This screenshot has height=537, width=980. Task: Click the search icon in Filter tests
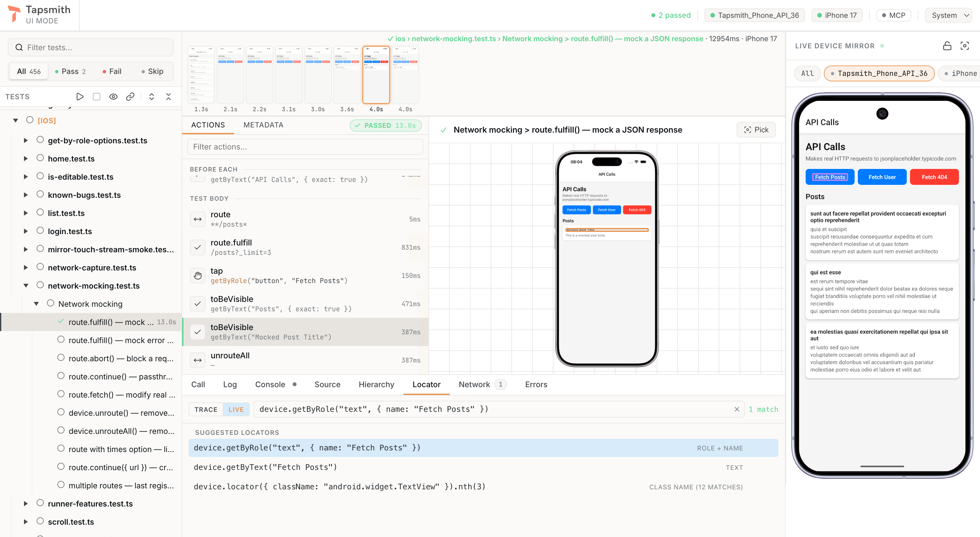pos(19,48)
